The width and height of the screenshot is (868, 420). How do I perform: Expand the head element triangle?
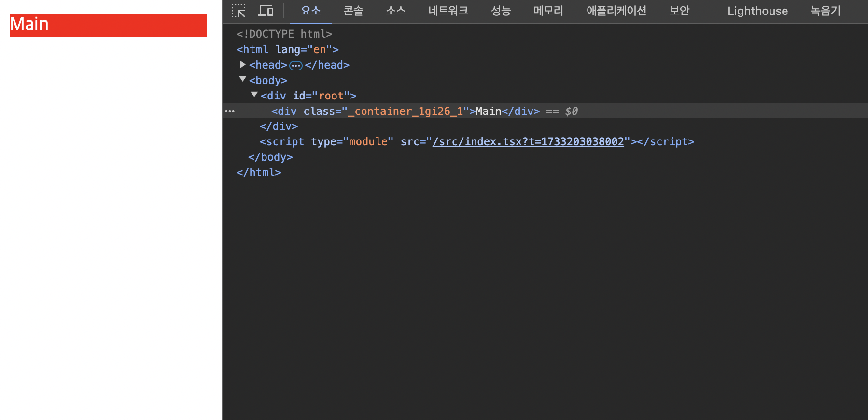(243, 64)
